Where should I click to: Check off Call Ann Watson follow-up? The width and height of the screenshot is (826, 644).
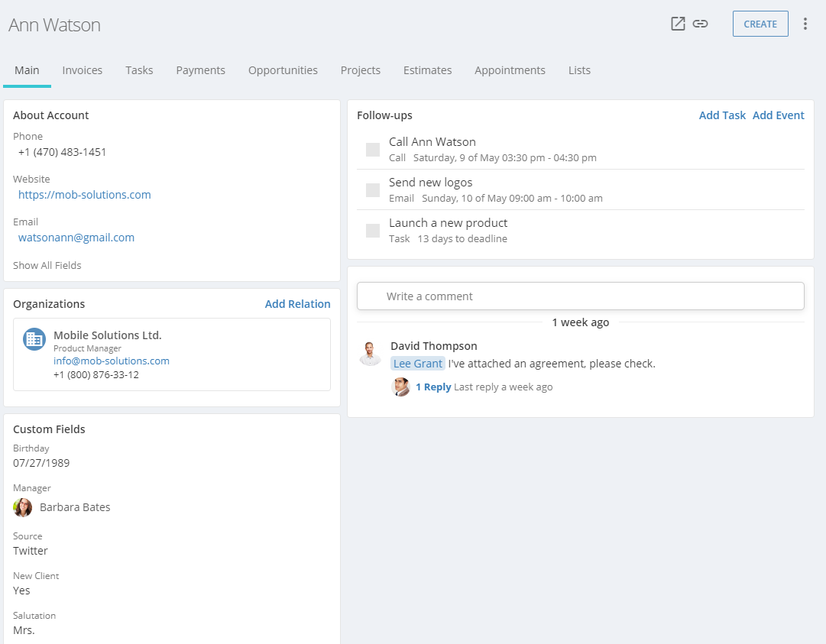373,150
